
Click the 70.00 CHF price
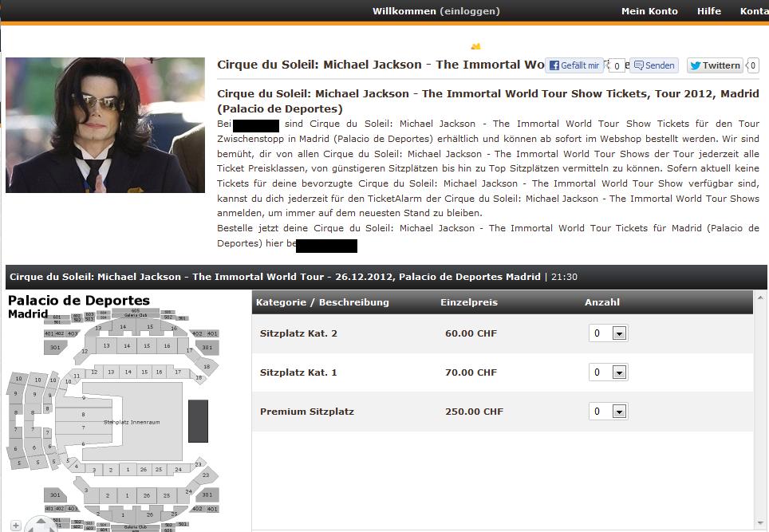point(471,372)
